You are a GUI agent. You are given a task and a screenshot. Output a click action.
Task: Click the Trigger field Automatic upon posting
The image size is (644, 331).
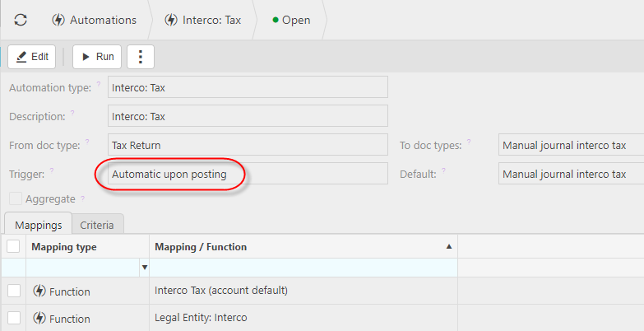click(248, 174)
